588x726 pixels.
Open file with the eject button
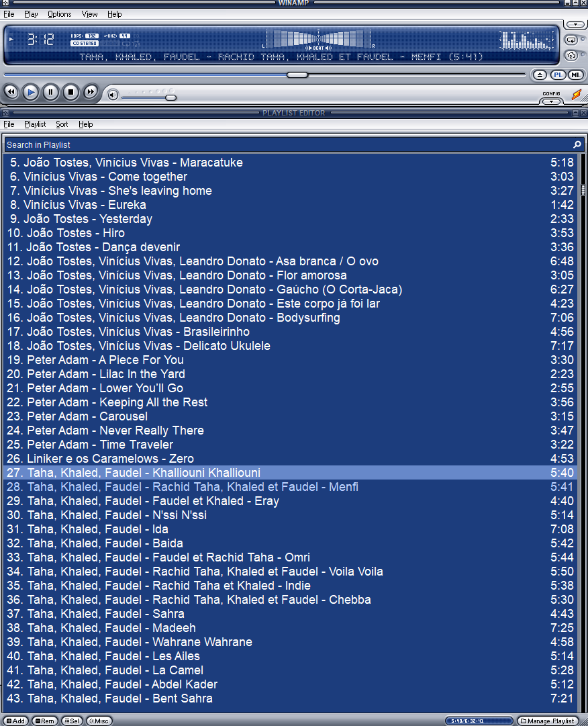tap(540, 75)
